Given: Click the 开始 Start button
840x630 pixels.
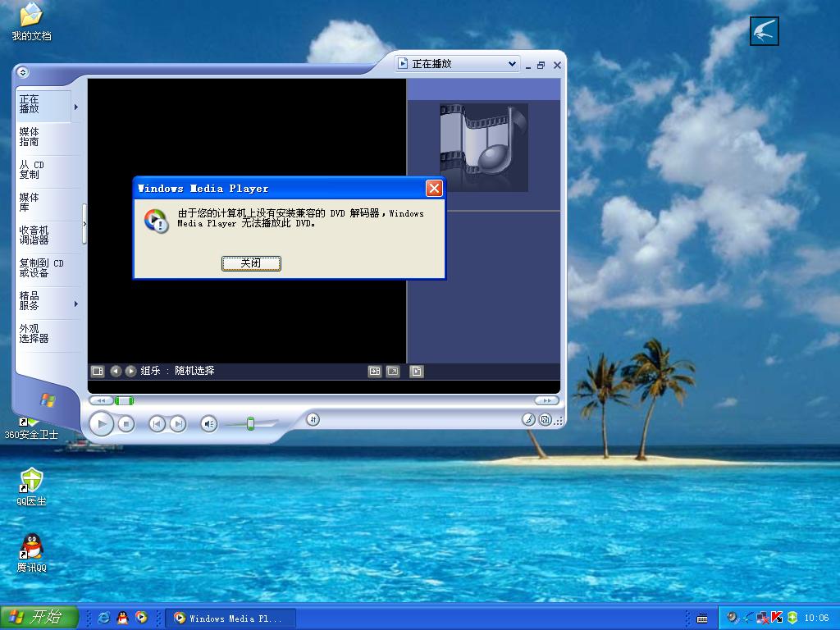Looking at the screenshot, I should click(39, 617).
